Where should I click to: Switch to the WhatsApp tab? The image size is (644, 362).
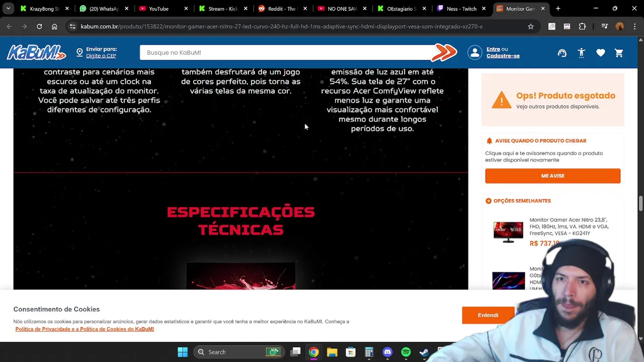(x=104, y=9)
